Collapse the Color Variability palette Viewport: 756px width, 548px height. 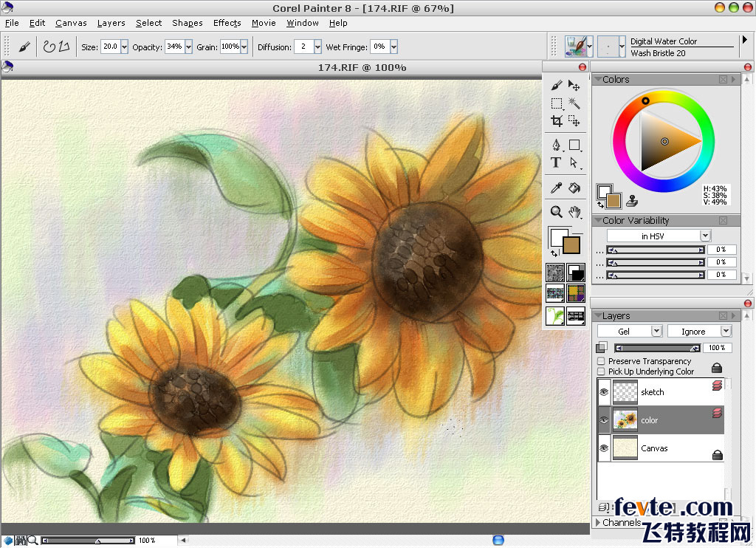(x=598, y=220)
